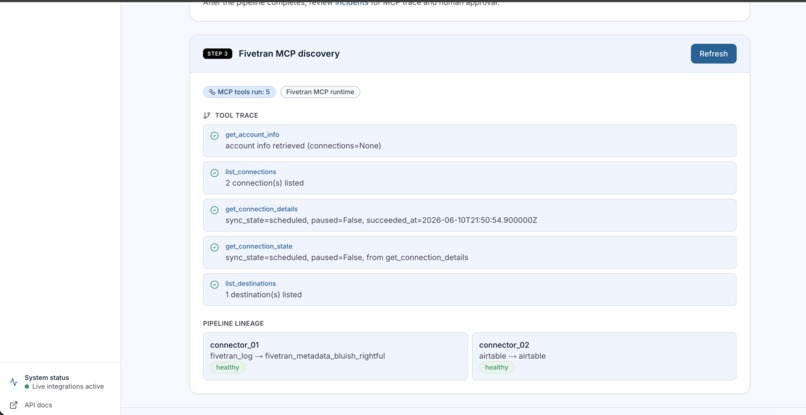806x415 pixels.
Task: Select the list_destinations tool name
Action: [x=250, y=283]
